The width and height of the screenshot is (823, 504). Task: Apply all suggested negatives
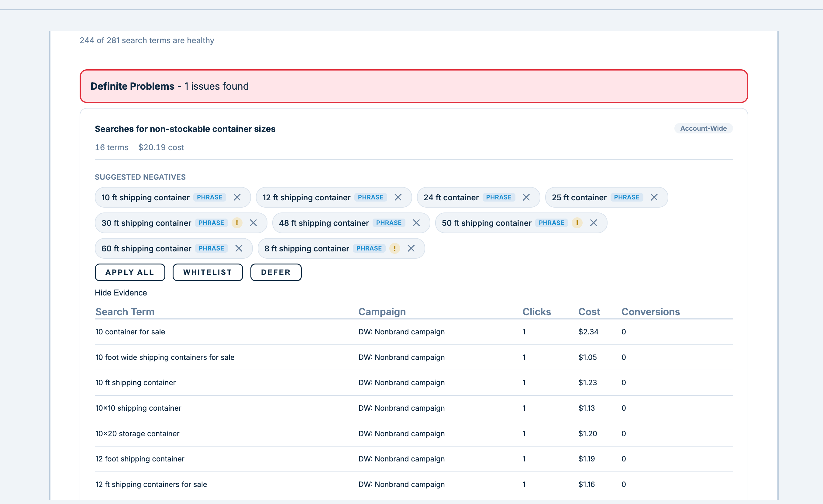tap(129, 272)
